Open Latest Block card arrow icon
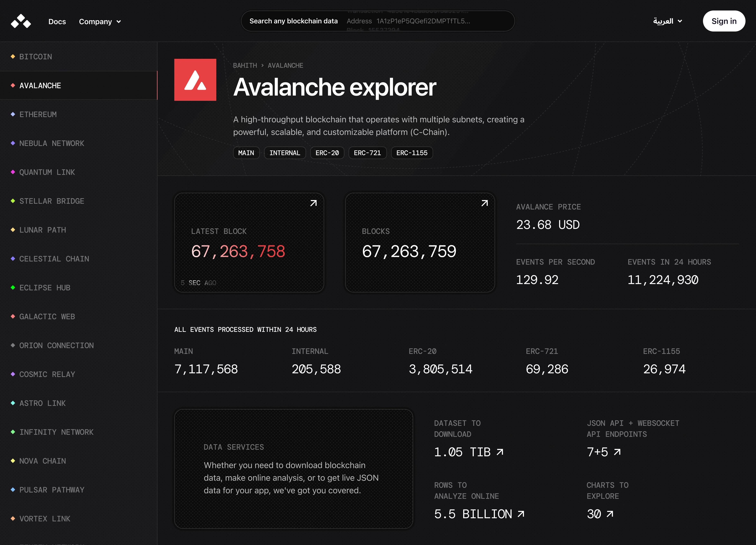This screenshot has width=756, height=545. 313,203
